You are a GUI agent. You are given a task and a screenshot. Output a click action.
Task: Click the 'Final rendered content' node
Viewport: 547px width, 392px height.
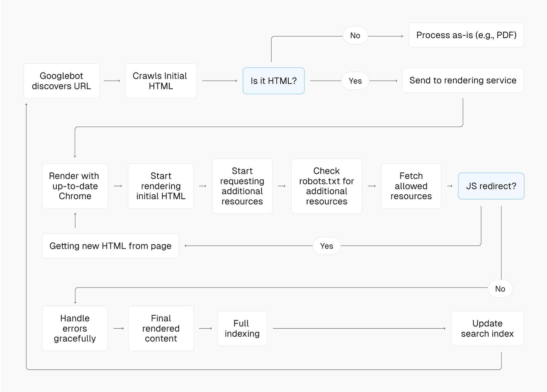coord(161,328)
